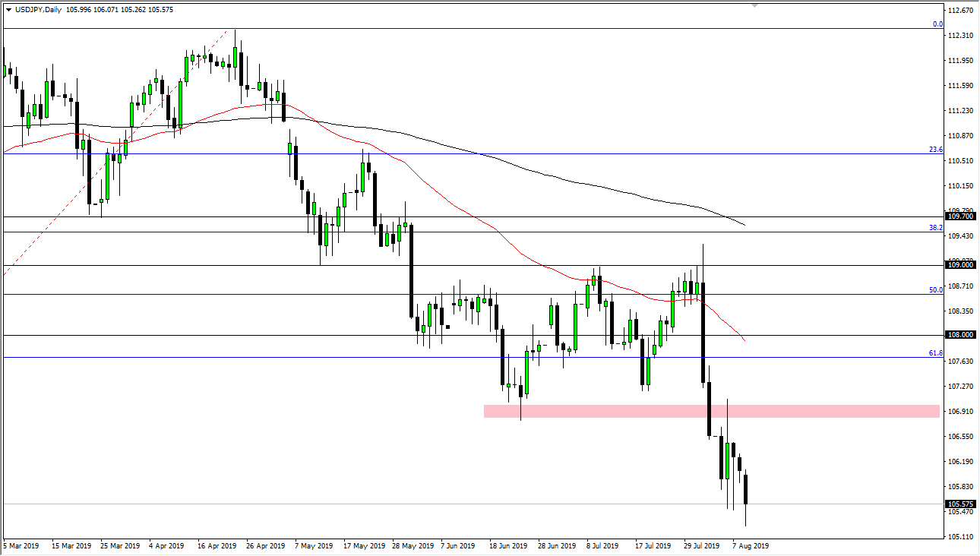This screenshot has width=980, height=556.
Task: Open the chart symbol dropdown arrow
Action: [x=8, y=9]
